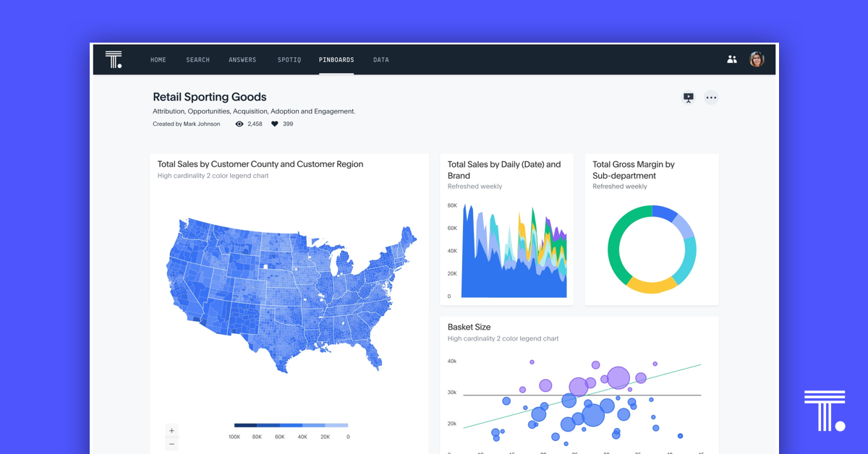Switch to the HOME tab
The height and width of the screenshot is (454, 868).
pyautogui.click(x=158, y=59)
